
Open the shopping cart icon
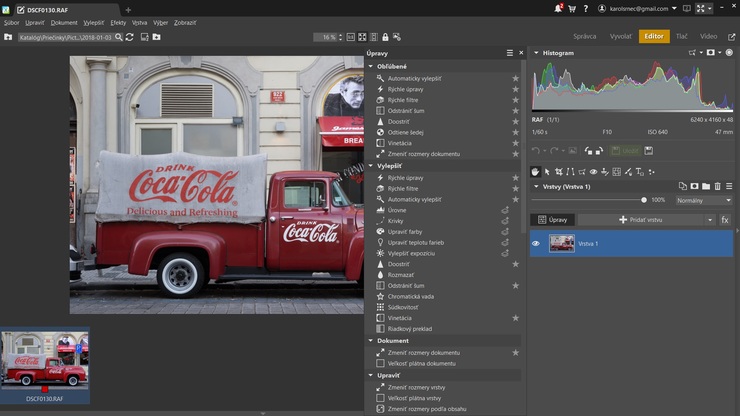pyautogui.click(x=572, y=8)
